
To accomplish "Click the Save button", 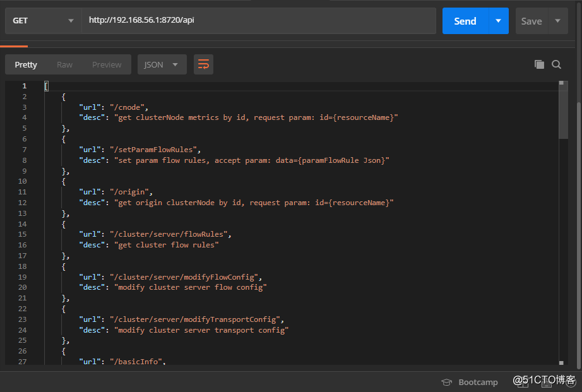I will coord(531,21).
